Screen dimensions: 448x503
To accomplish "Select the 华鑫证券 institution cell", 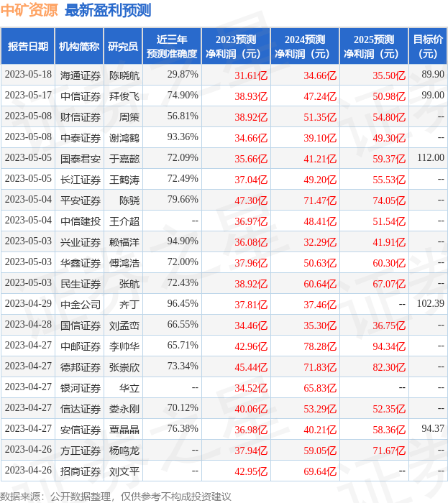I will pyautogui.click(x=81, y=263).
